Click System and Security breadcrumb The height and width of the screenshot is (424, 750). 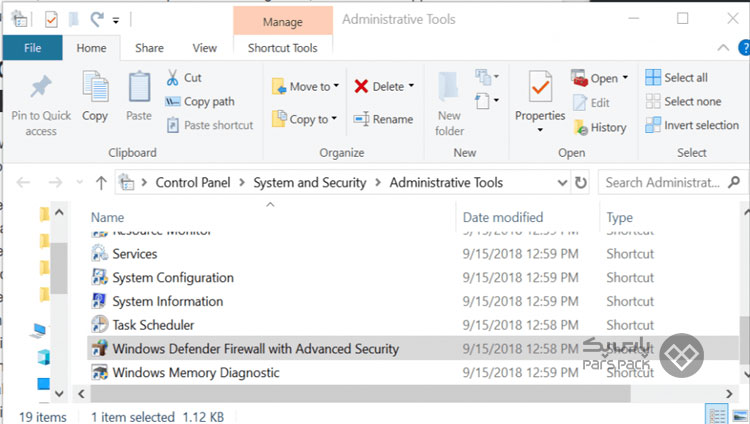pos(309,182)
